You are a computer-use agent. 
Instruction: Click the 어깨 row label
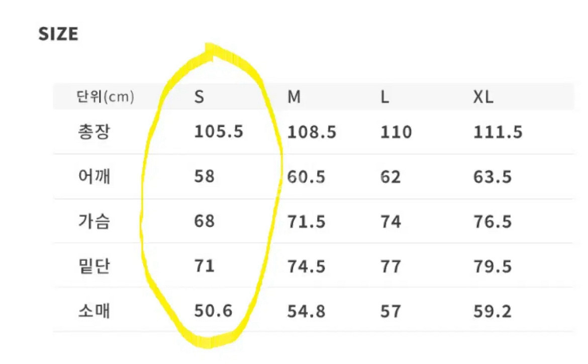coord(93,177)
